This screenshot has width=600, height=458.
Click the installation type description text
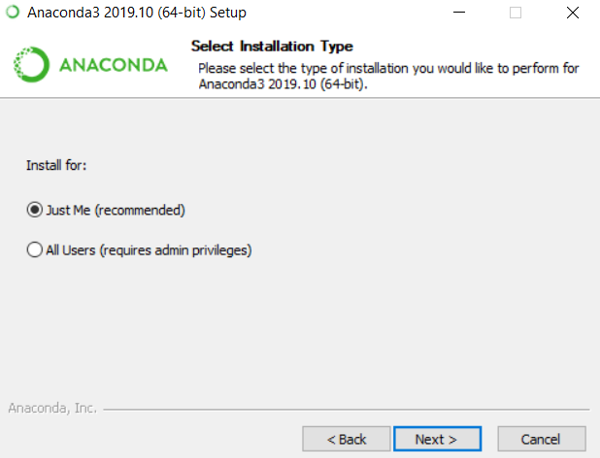(390, 75)
